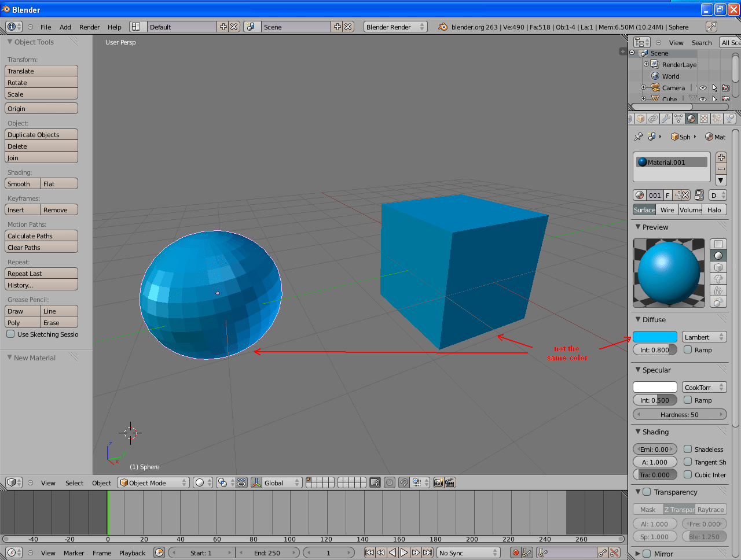This screenshot has height=560, width=741.
Task: Open the Modifiers tab with wrench icon
Action: pos(666,119)
